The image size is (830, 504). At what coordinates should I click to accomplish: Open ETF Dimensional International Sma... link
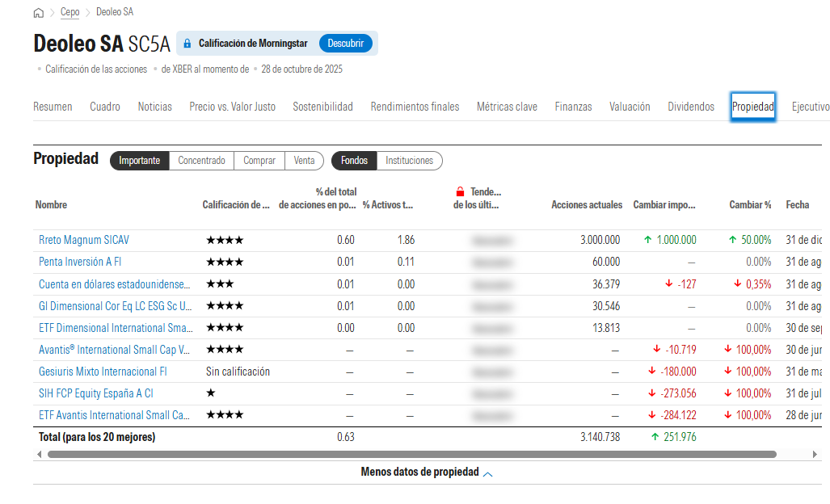click(116, 328)
